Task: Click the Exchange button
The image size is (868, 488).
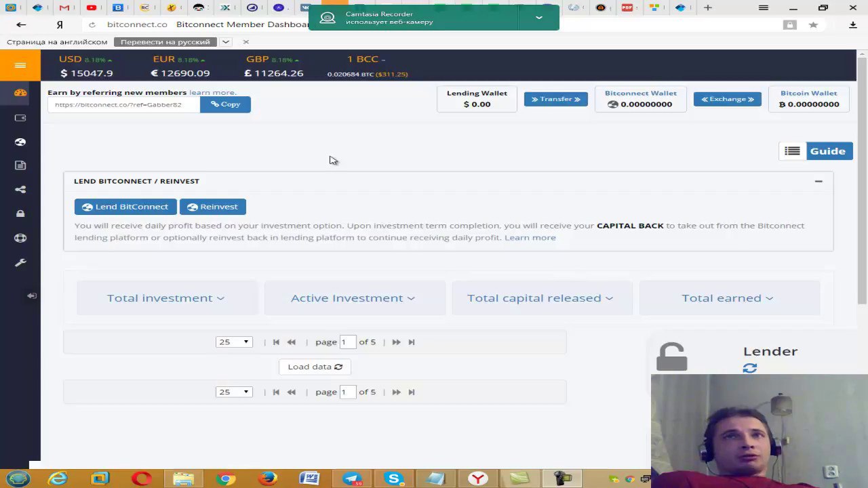Action: (x=728, y=99)
